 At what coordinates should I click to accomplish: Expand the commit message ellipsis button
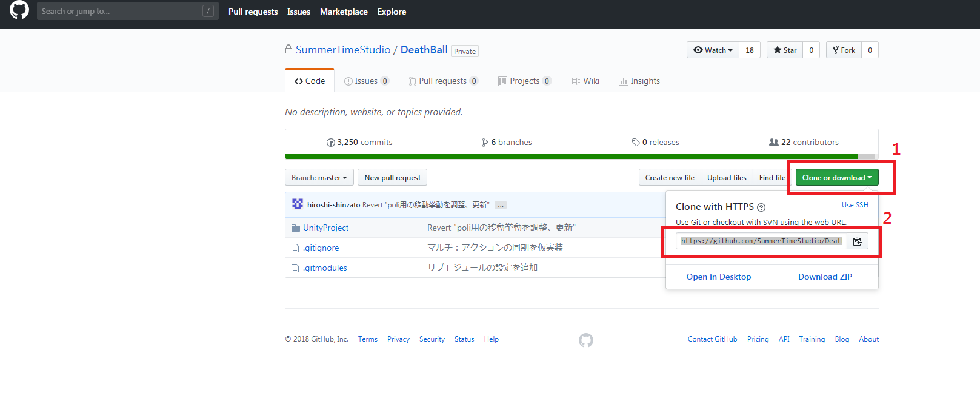tap(501, 205)
